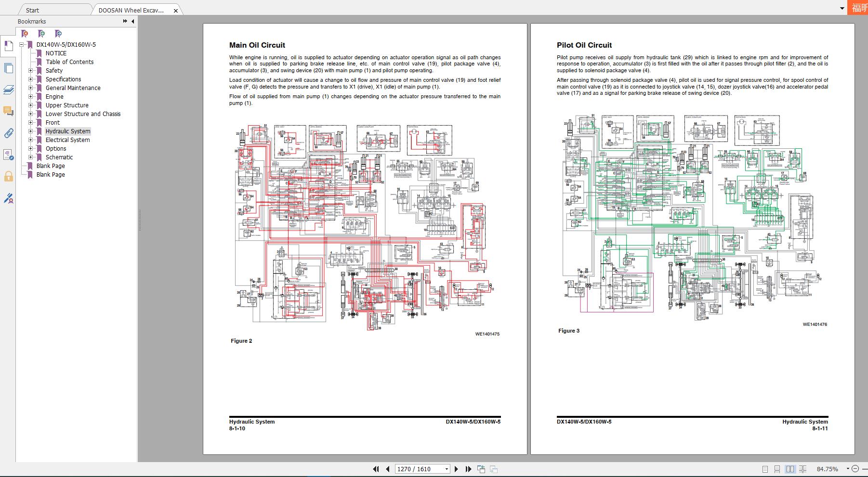Click the delete bookmark icon
868x477 pixels.
[x=25, y=34]
